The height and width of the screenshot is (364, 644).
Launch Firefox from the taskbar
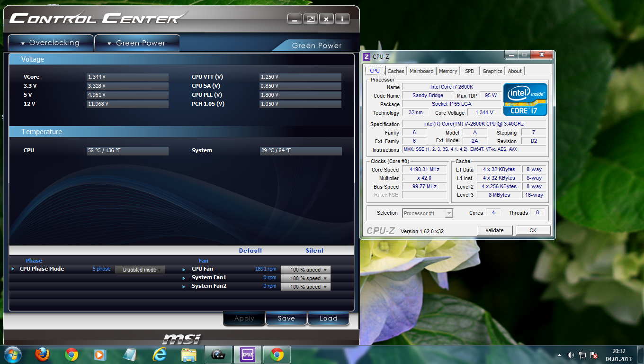coord(42,355)
